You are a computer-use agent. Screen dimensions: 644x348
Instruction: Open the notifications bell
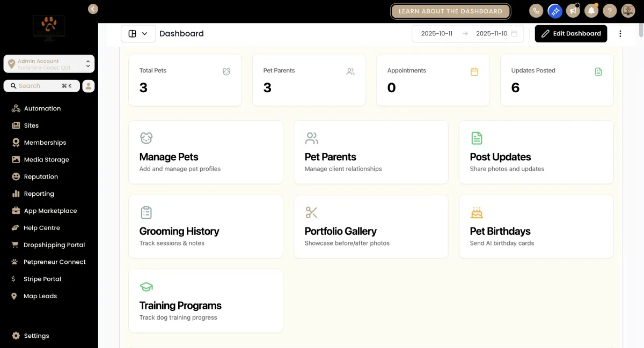pyautogui.click(x=591, y=11)
